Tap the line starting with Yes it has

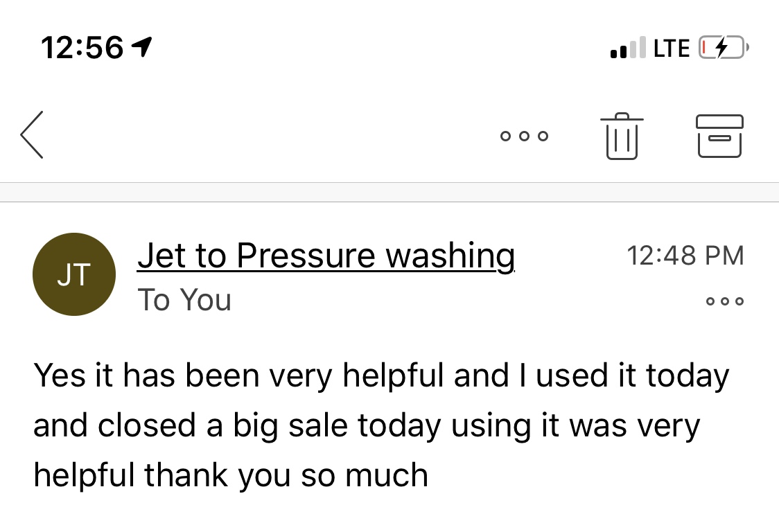(x=380, y=375)
